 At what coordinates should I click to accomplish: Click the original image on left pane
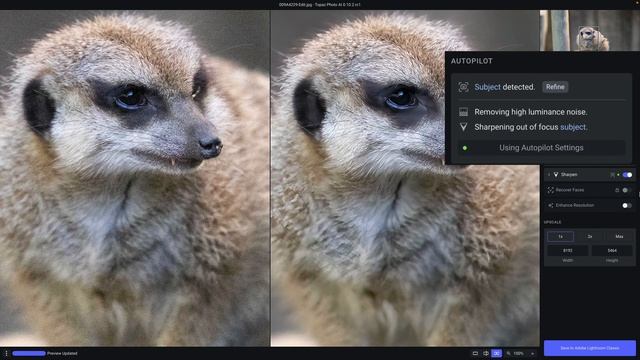[135, 178]
